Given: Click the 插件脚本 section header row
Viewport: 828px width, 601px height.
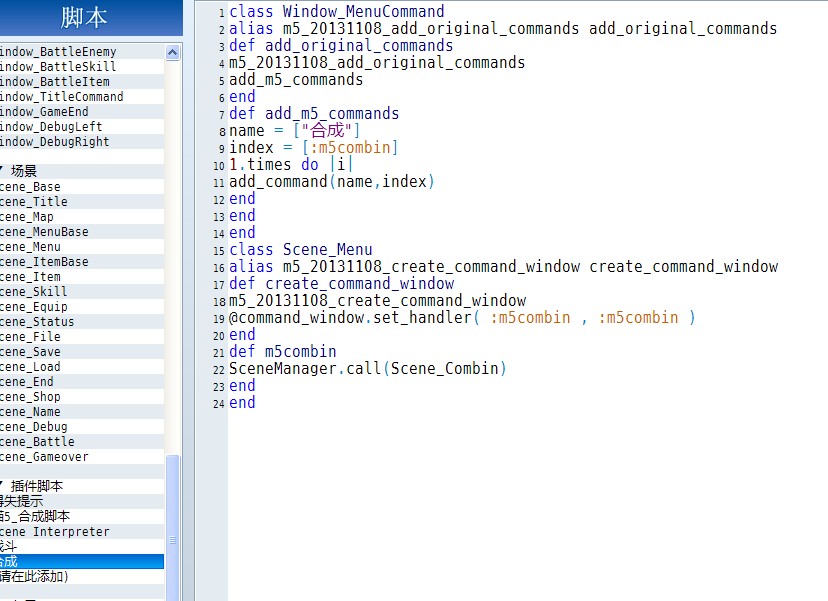Looking at the screenshot, I should [x=82, y=486].
